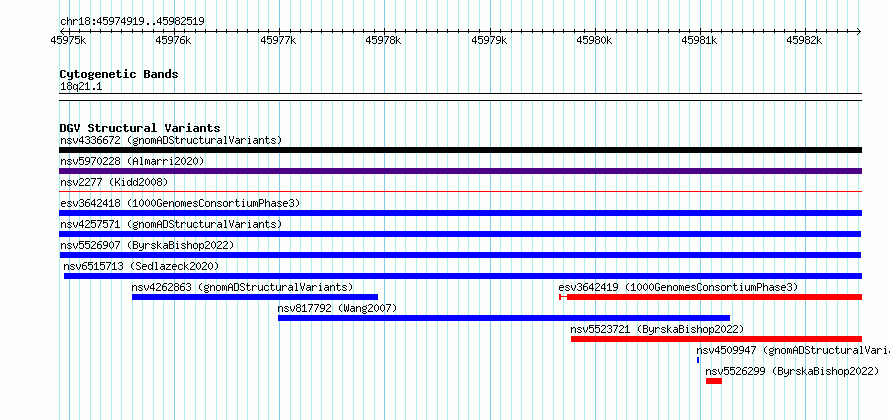This screenshot has width=890, height=420.
Task: Click the 45982k ruler position
Action: [x=804, y=40]
